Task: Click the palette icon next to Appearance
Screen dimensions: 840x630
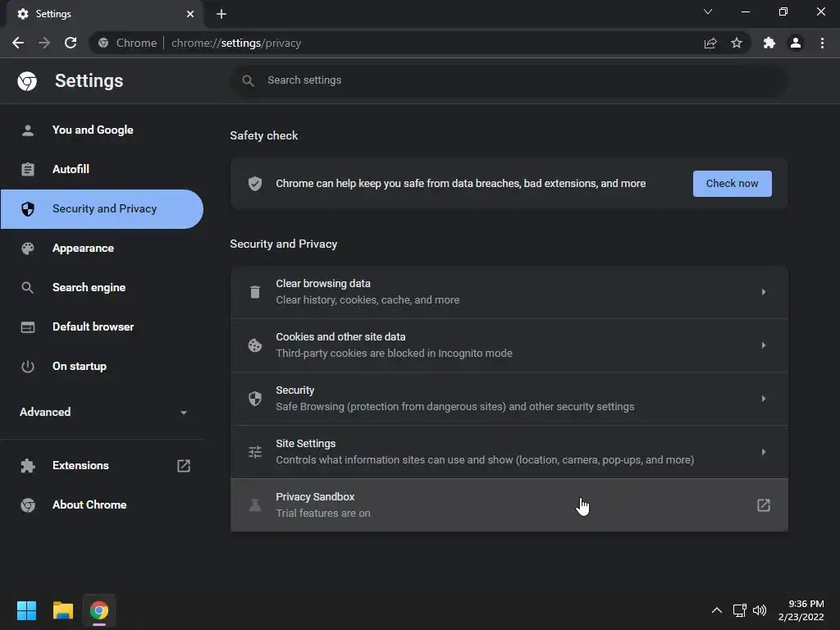Action: click(28, 248)
